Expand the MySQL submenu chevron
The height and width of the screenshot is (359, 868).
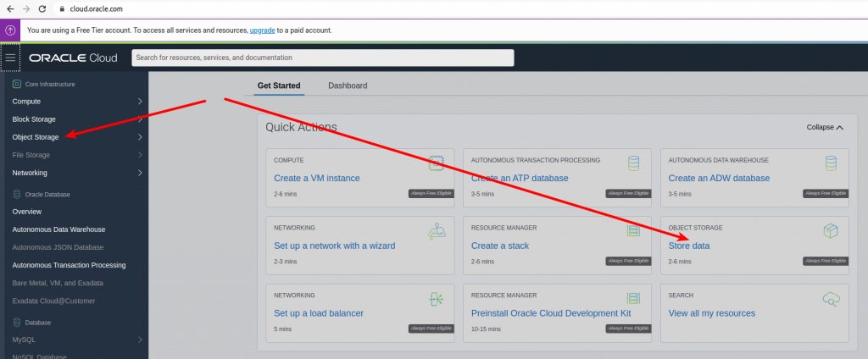point(140,340)
